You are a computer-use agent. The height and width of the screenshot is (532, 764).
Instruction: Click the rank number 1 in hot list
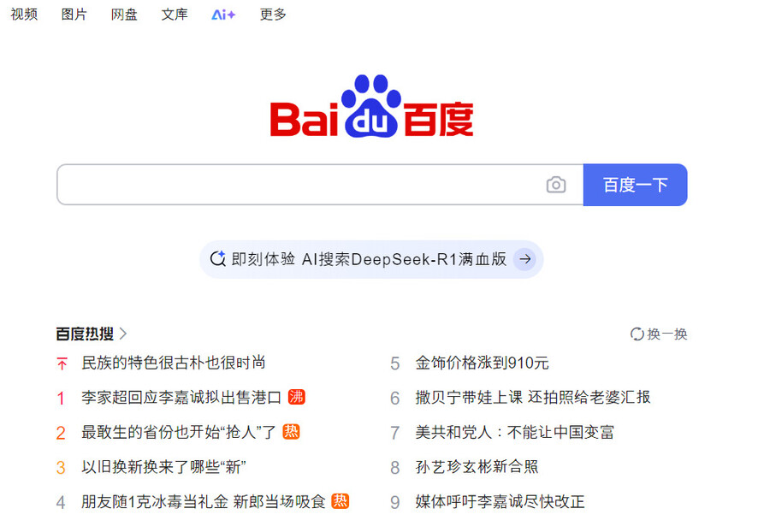pos(61,399)
